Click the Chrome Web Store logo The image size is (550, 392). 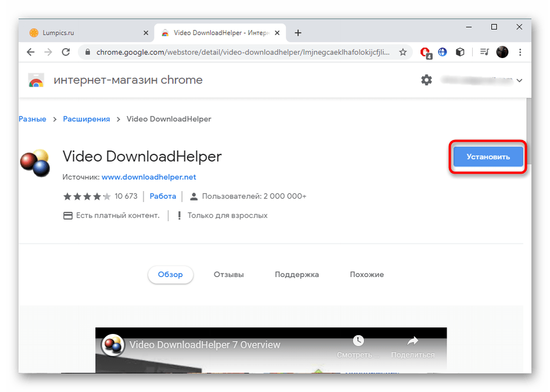point(36,80)
